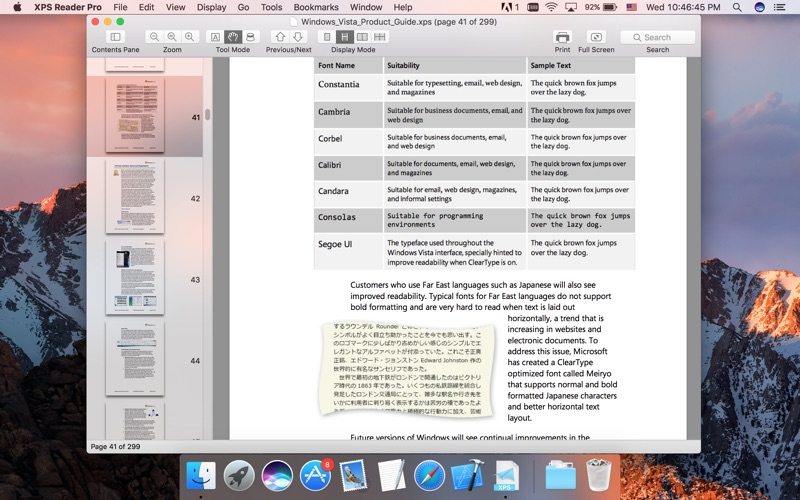Open the Apple menu
Viewport: 800px width, 500px height.
17,7
